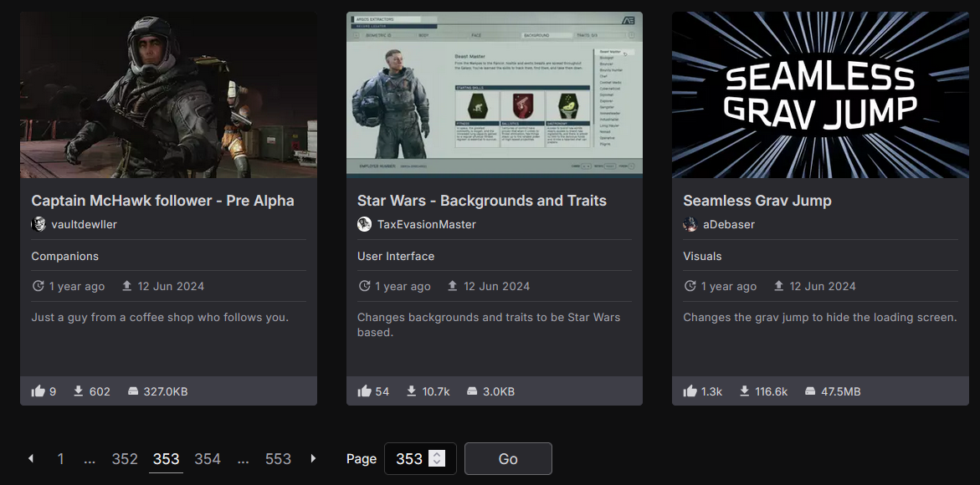Visit author TaxEvasionMaster's profile

coord(426,224)
